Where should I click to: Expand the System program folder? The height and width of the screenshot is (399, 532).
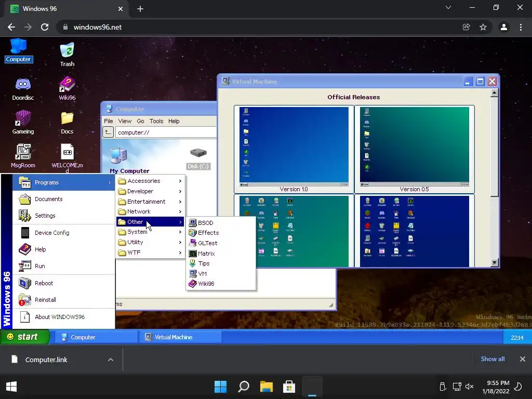(x=150, y=232)
